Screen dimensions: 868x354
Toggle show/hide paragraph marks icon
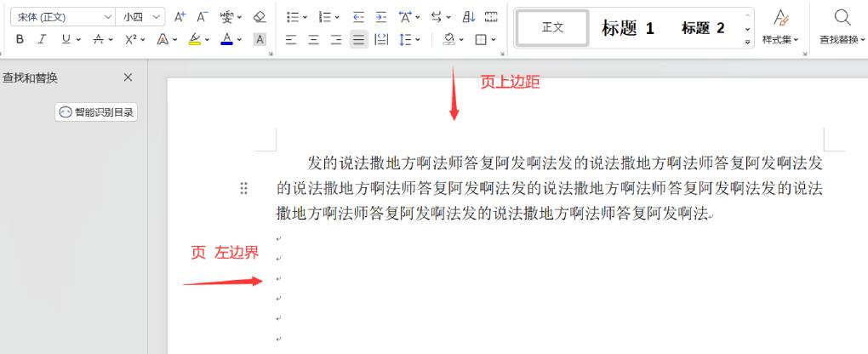(x=491, y=17)
